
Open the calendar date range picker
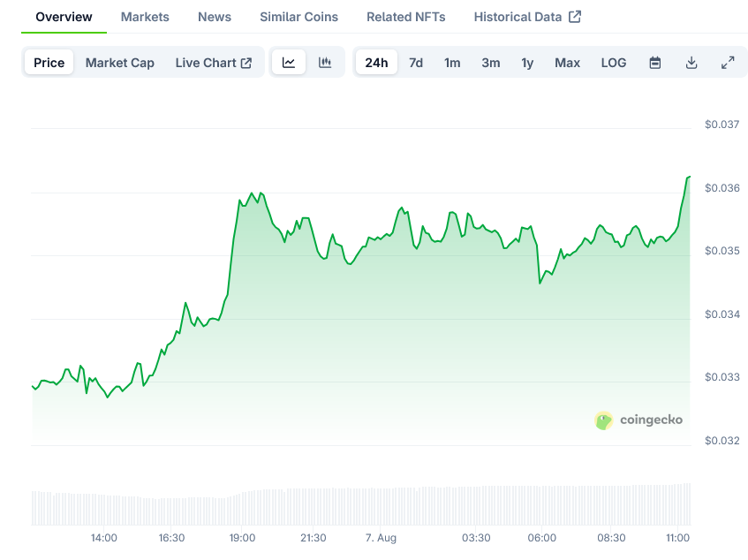(x=655, y=63)
